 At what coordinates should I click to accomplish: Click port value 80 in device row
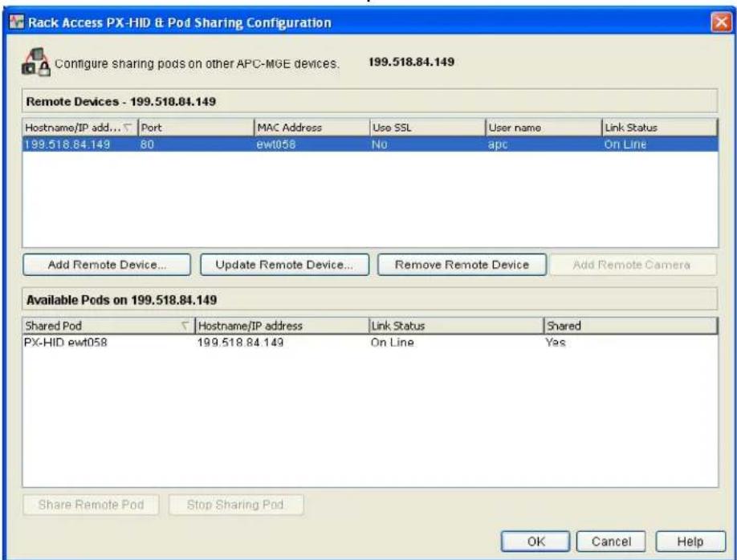pyautogui.click(x=147, y=144)
